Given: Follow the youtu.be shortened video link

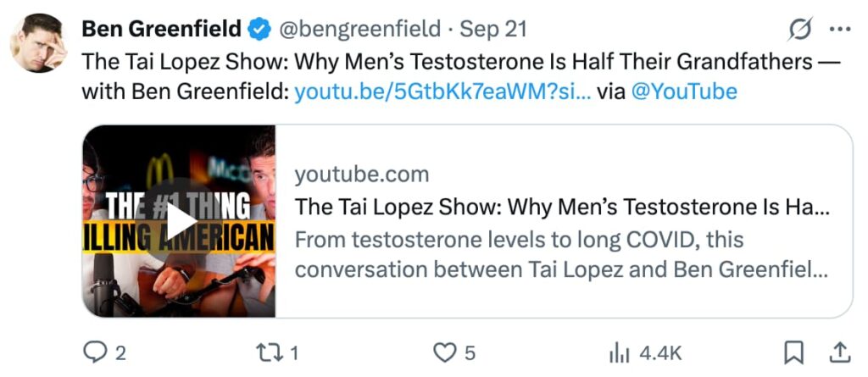Looking at the screenshot, I should 441,91.
